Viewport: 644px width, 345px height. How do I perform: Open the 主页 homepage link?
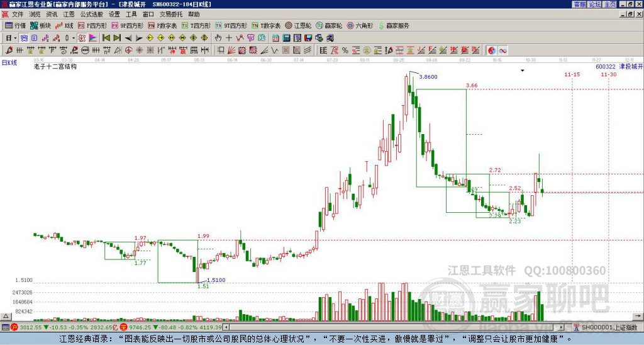tap(610, 4)
